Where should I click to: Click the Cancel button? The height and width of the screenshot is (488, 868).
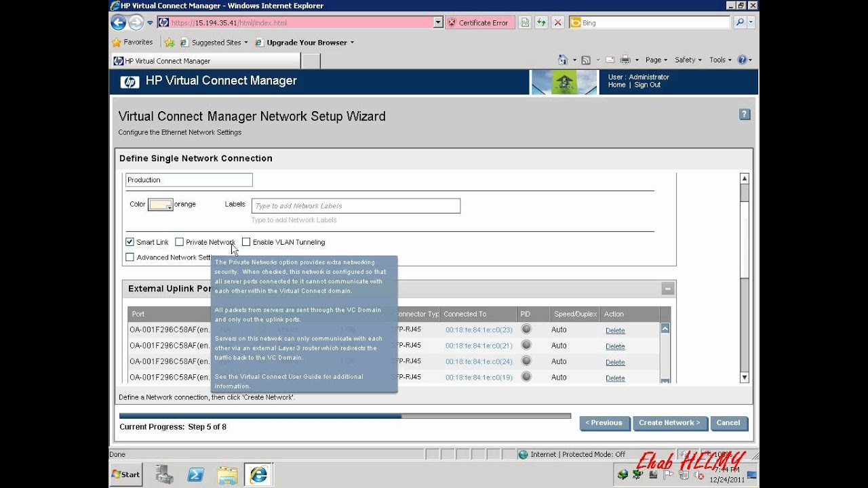pyautogui.click(x=728, y=423)
